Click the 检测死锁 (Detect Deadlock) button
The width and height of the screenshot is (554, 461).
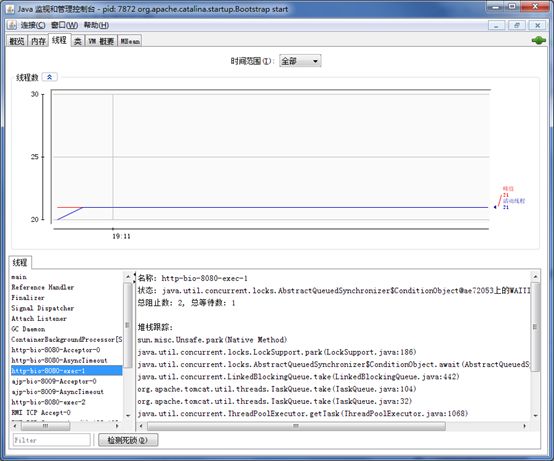(128, 440)
